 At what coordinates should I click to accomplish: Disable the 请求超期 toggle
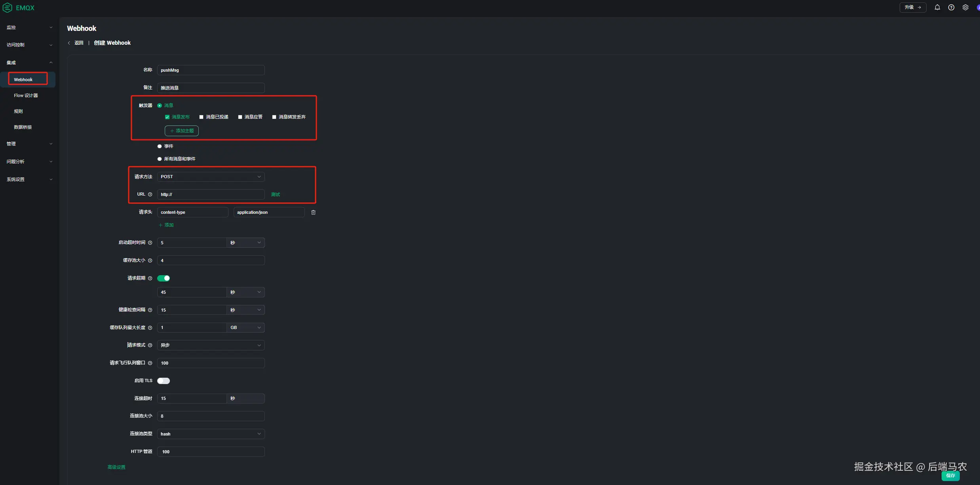pyautogui.click(x=164, y=278)
